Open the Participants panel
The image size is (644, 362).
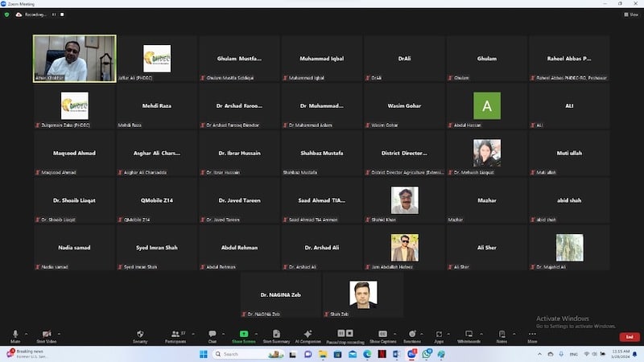tap(175, 334)
